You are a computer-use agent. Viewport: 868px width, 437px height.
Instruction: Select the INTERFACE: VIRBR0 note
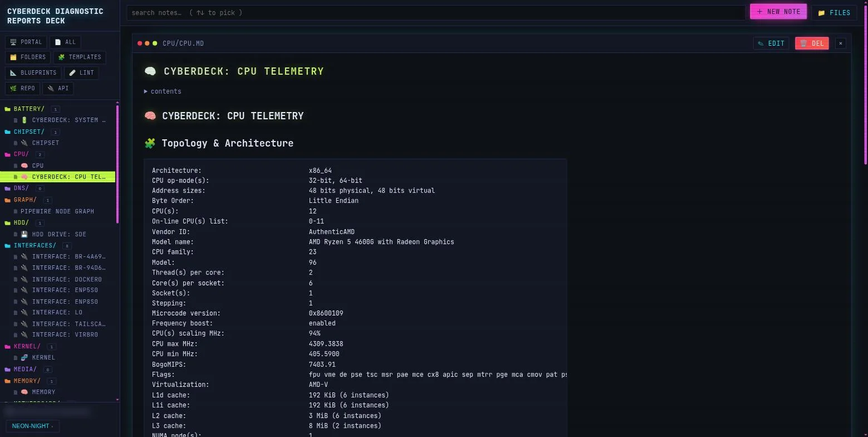tap(59, 334)
